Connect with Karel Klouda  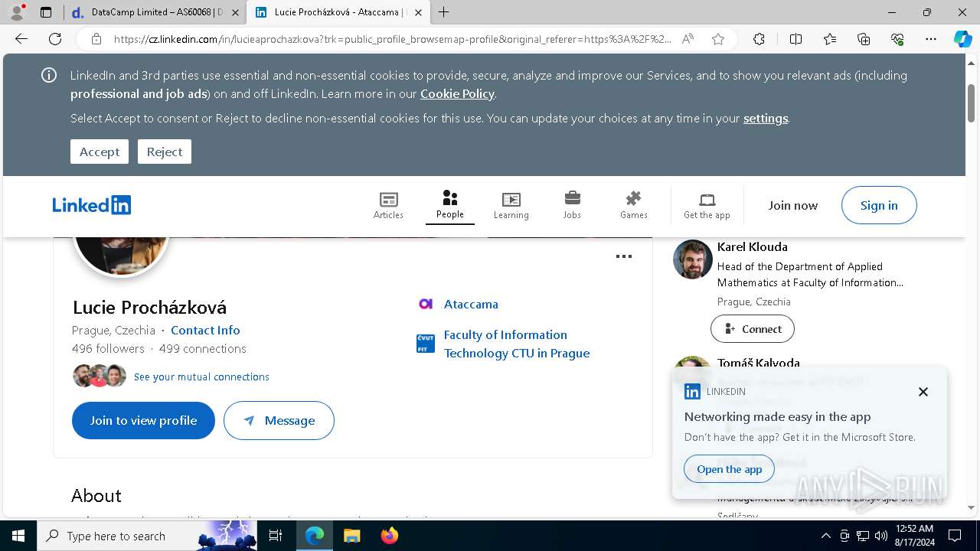tap(753, 329)
